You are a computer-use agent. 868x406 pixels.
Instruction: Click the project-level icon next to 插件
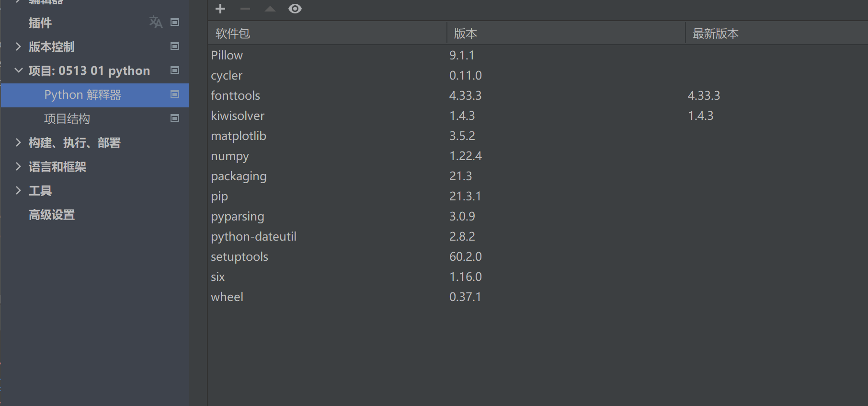[x=175, y=22]
